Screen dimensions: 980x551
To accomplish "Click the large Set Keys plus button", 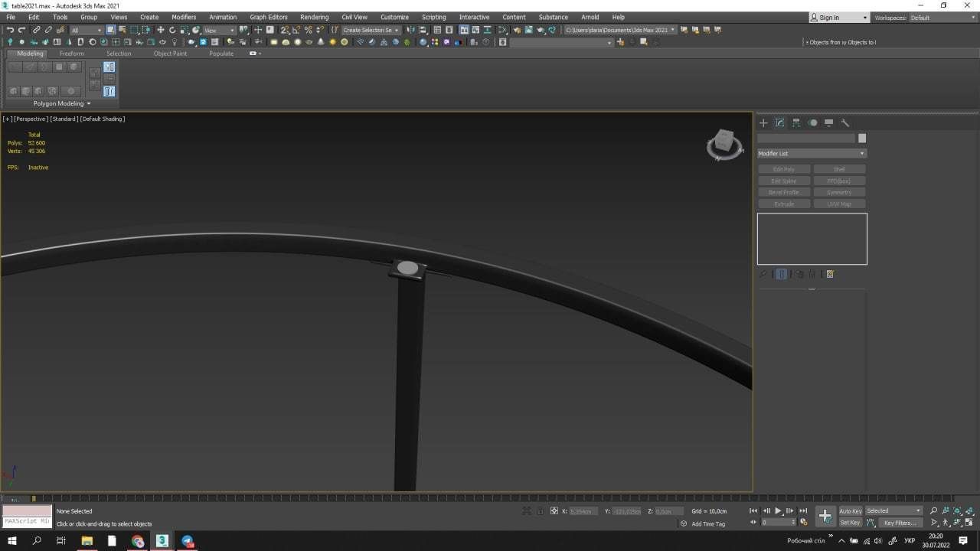I will coord(825,516).
